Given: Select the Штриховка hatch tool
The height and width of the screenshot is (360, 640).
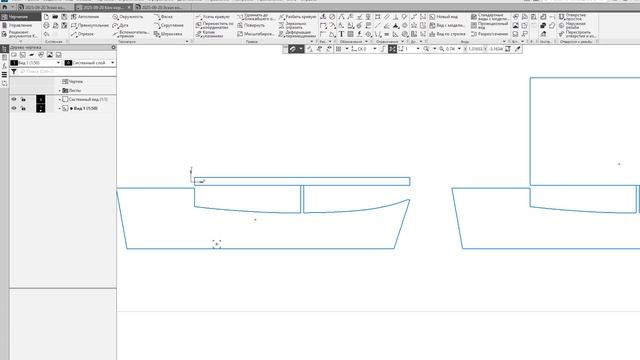Looking at the screenshot, I should (168, 34).
